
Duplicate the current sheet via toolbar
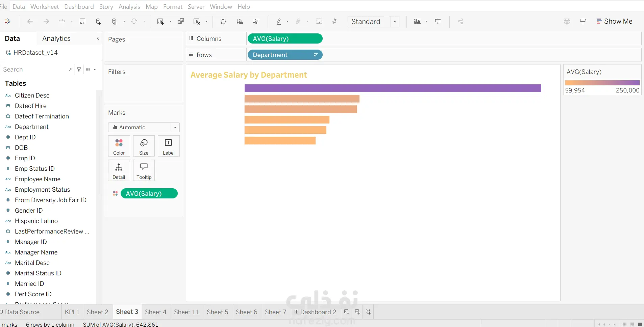pos(181,21)
